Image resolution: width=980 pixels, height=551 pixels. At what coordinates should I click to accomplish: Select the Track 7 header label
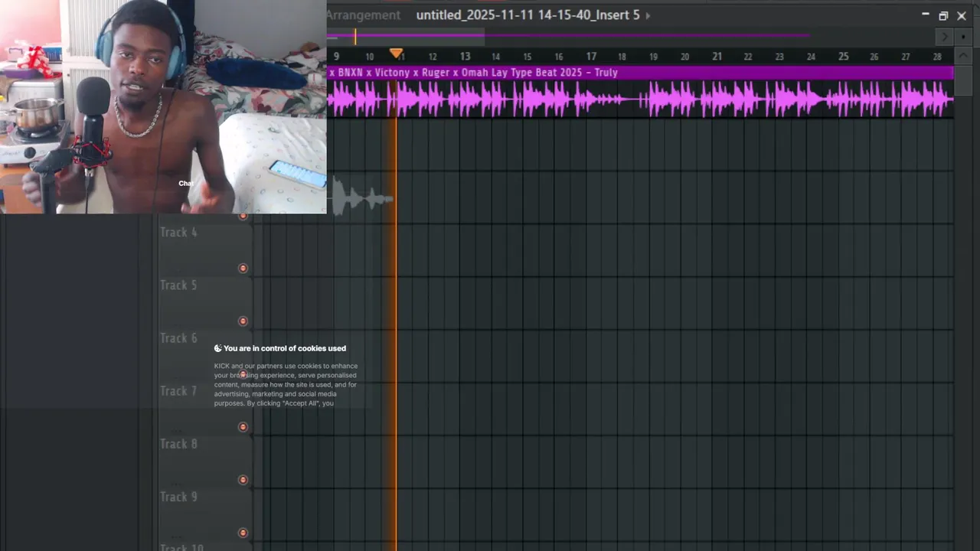point(178,390)
